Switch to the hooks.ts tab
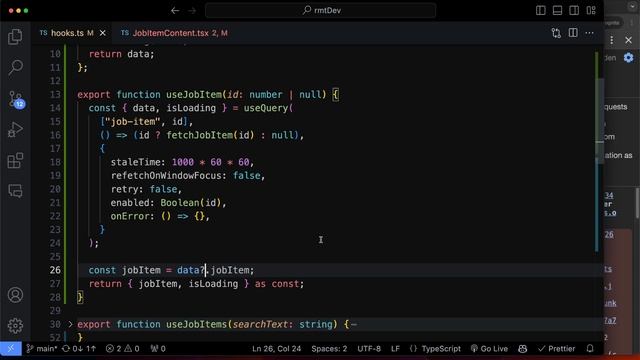Image resolution: width=640 pixels, height=360 pixels. (x=67, y=33)
